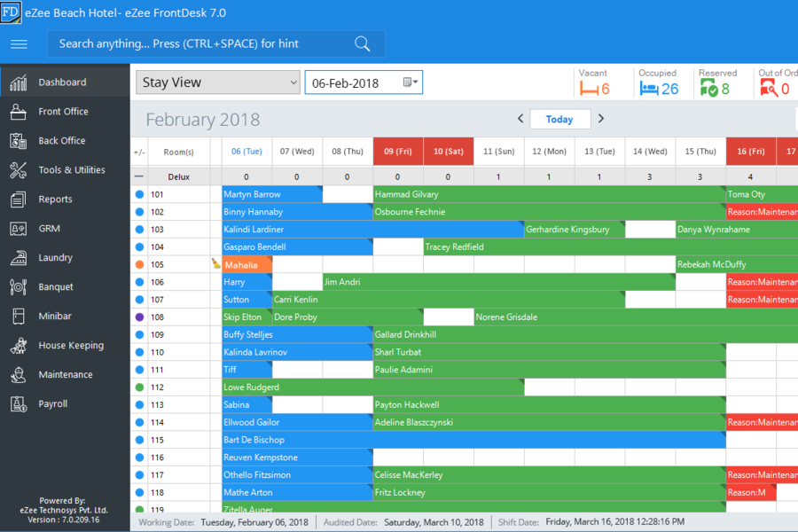Open the Reports menu
The width and height of the screenshot is (798, 532).
(55, 199)
